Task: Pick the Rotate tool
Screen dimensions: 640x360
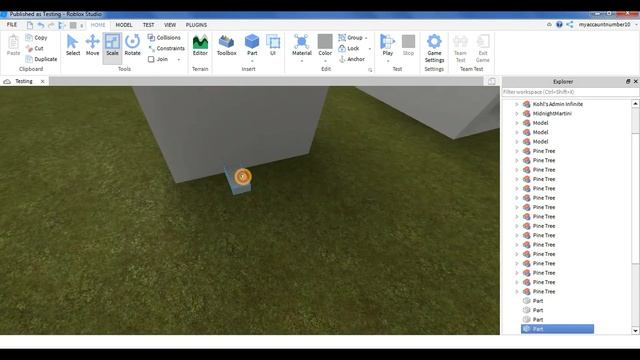Action: 132,45
